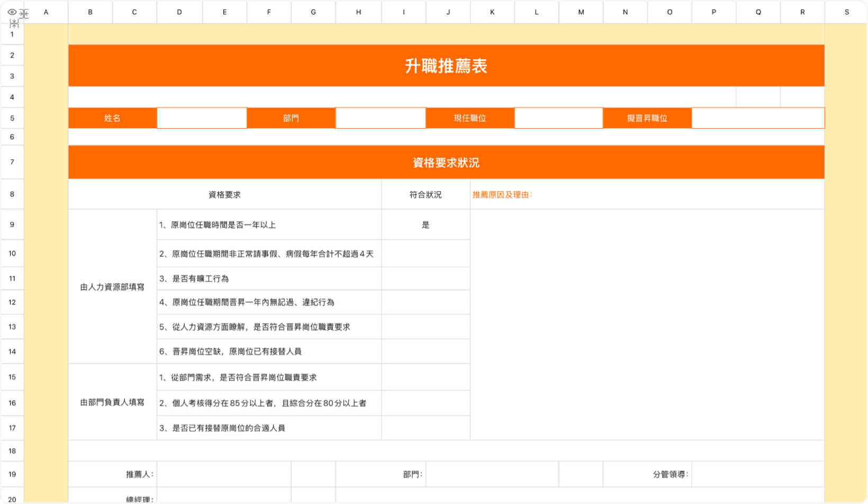The width and height of the screenshot is (868, 504).
Task: Click the empty input cell right of orange 部門
Action: coord(381,118)
